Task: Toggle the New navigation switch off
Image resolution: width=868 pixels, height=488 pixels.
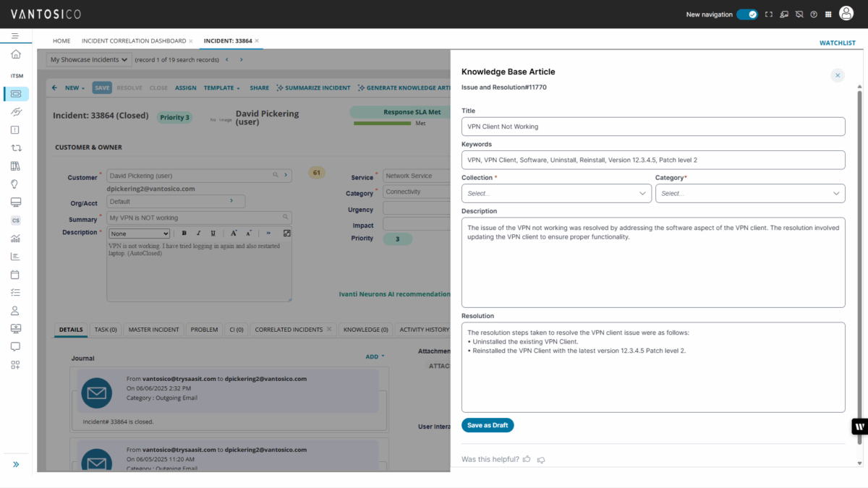Action: click(746, 14)
